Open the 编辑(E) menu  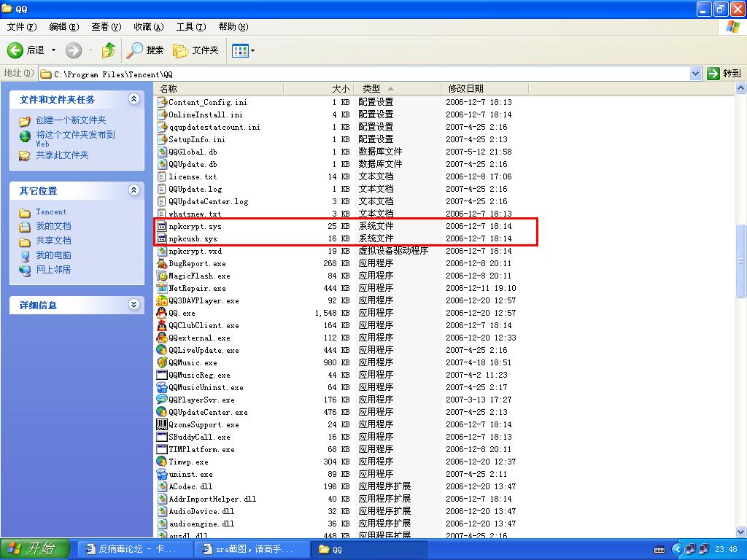64,27
